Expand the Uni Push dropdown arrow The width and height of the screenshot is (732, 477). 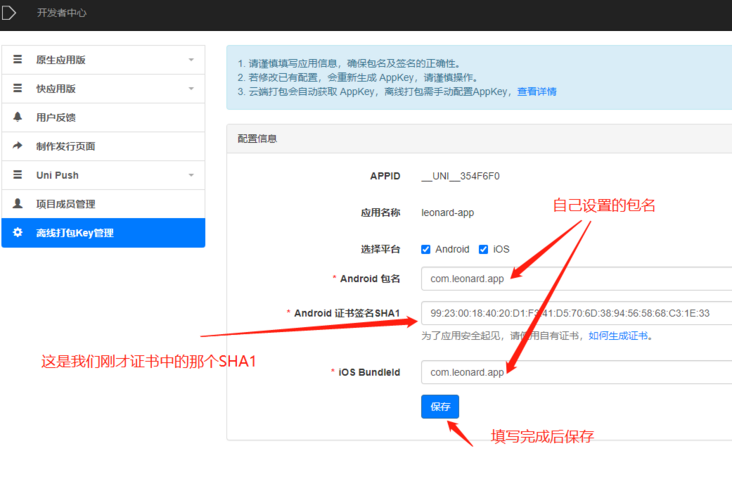click(x=191, y=175)
